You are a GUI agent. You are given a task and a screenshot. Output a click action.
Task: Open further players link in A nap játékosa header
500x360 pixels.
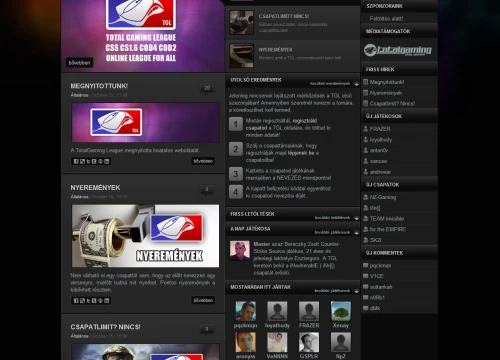(x=332, y=232)
